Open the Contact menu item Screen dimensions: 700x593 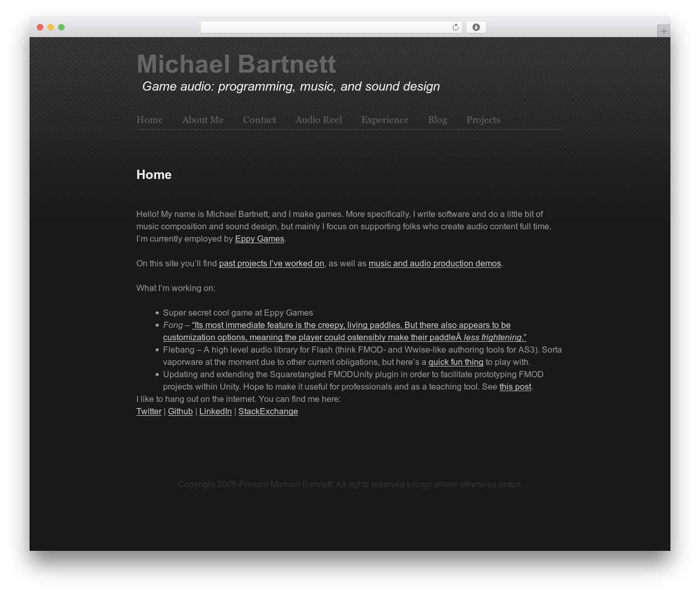coord(260,120)
